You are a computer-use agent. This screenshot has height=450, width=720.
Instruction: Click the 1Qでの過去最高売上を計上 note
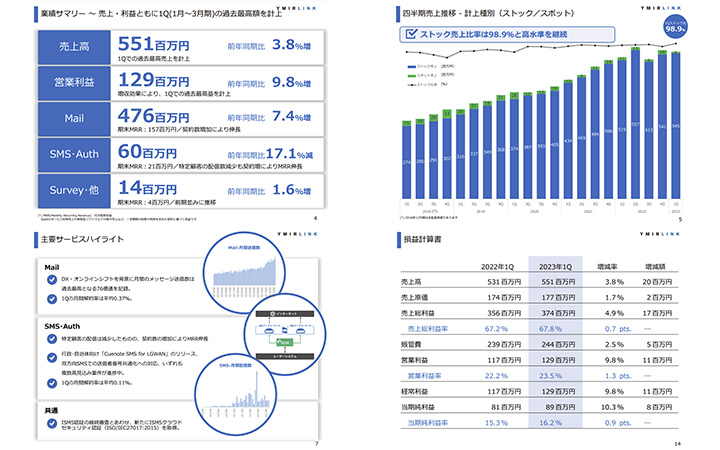click(x=154, y=59)
